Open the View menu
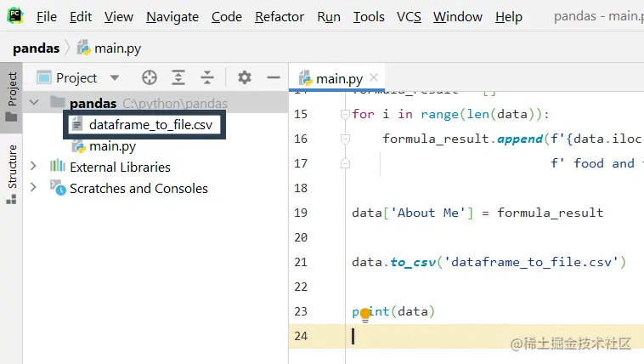The height and width of the screenshot is (364, 644). [x=119, y=17]
